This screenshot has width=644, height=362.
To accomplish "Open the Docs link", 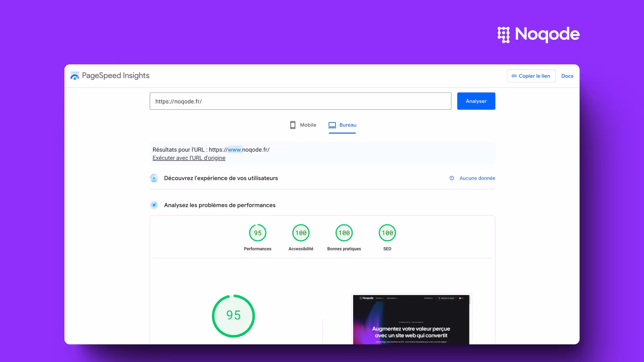I will 567,76.
